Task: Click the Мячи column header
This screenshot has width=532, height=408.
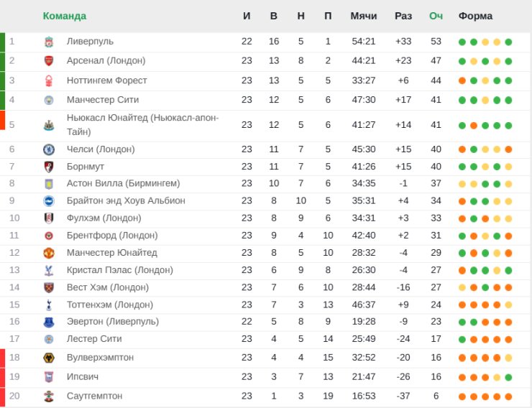Action: 364,16
